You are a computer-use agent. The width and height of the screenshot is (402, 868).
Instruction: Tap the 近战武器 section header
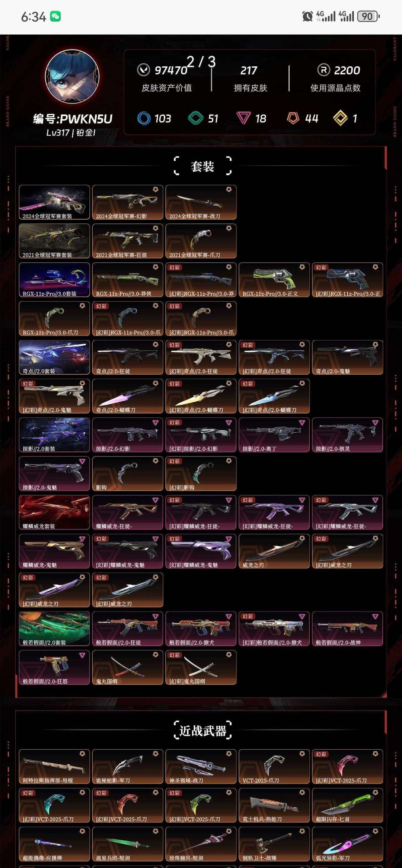[x=202, y=731]
